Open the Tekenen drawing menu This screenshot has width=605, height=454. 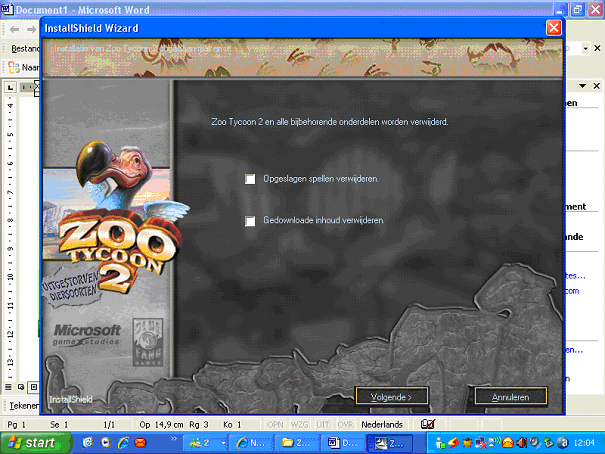click(x=22, y=406)
